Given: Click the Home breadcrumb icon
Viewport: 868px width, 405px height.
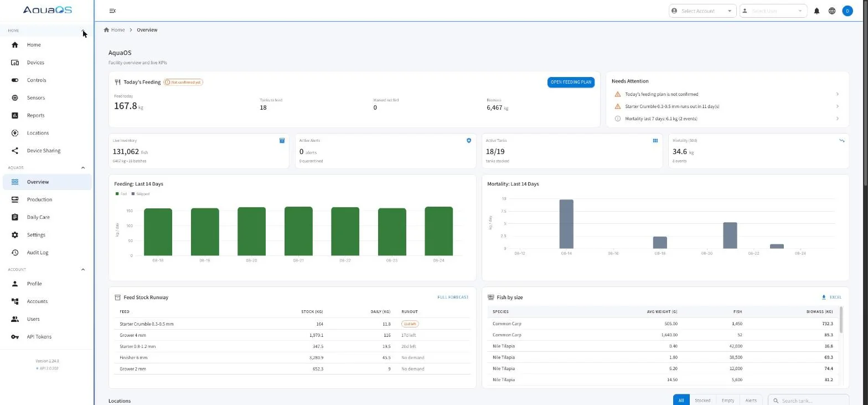Looking at the screenshot, I should click(106, 30).
